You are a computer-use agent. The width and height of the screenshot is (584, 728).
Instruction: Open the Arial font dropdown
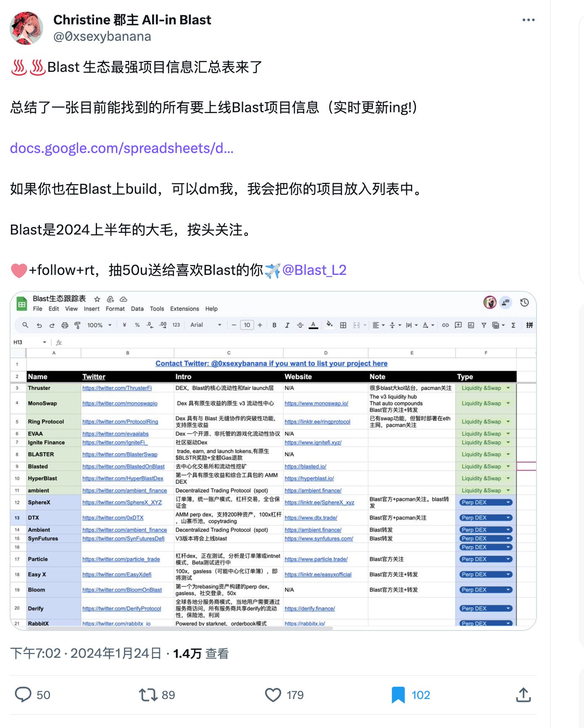pyautogui.click(x=205, y=325)
